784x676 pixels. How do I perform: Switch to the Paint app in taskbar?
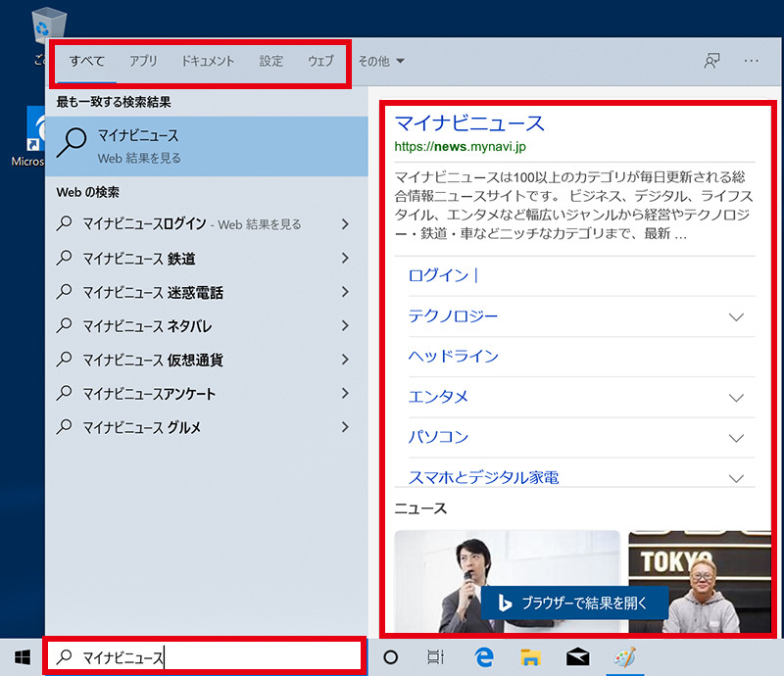point(624,657)
